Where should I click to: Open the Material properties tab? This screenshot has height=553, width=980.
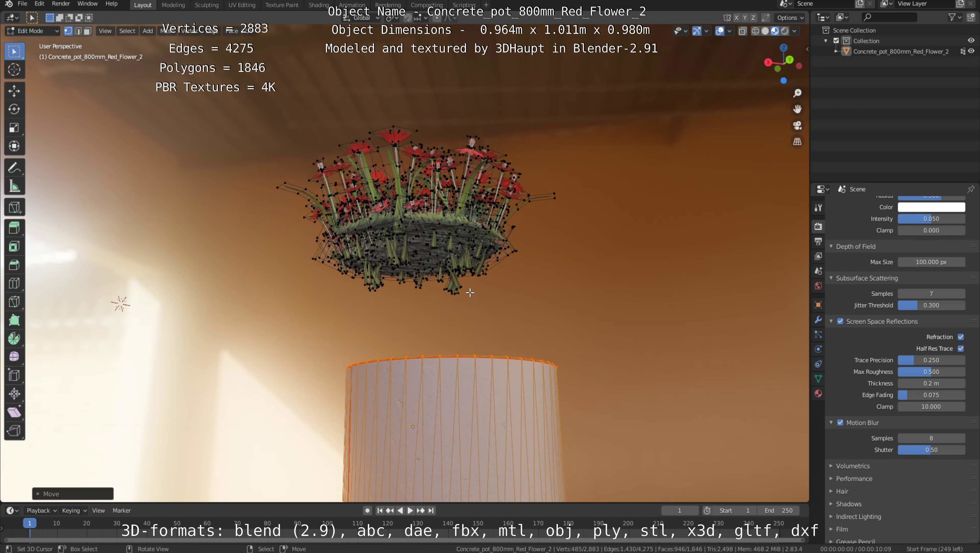[x=818, y=394]
